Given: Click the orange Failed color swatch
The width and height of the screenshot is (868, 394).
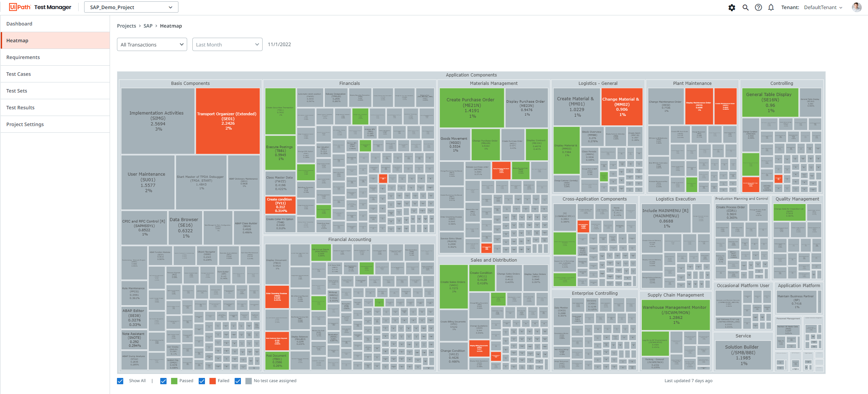Looking at the screenshot, I should click(213, 381).
